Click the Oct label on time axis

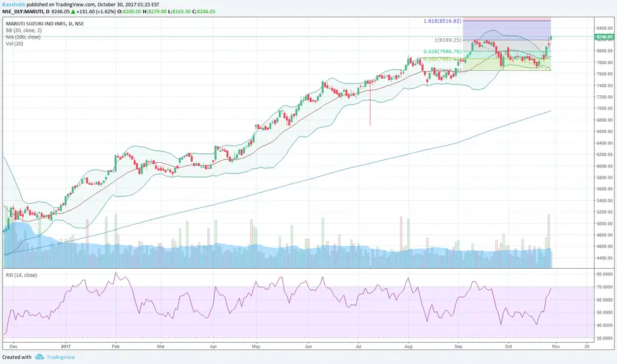(508, 347)
